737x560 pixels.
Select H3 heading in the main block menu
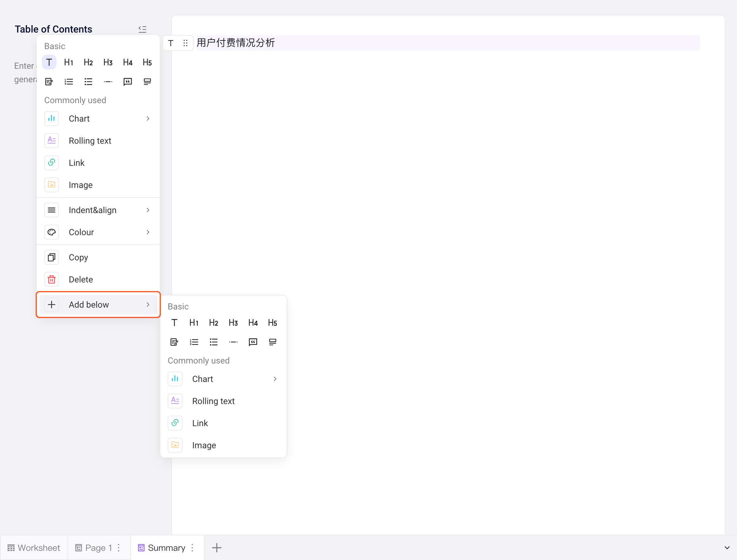tap(108, 62)
